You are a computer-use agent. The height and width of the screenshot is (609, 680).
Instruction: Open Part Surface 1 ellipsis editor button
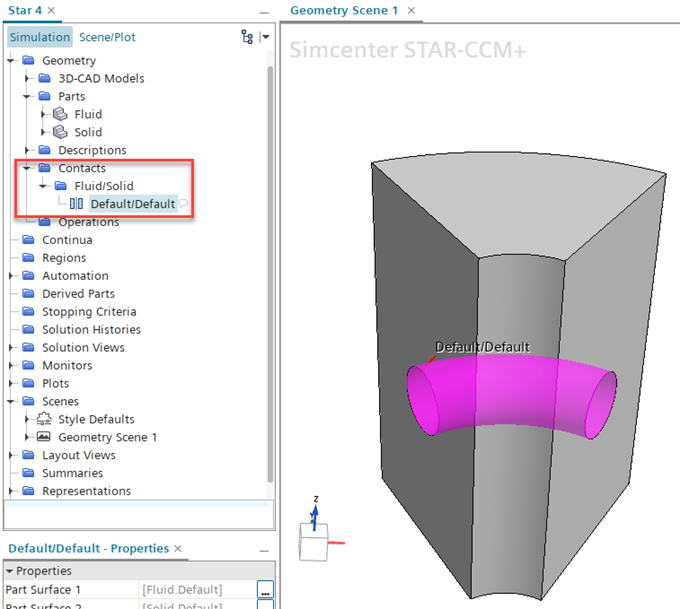[x=264, y=589]
